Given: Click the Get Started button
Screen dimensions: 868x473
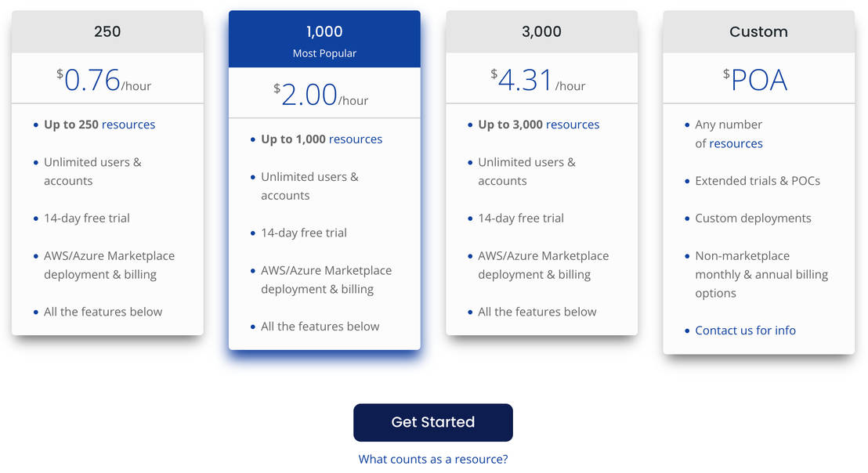Looking at the screenshot, I should pyautogui.click(x=433, y=422).
